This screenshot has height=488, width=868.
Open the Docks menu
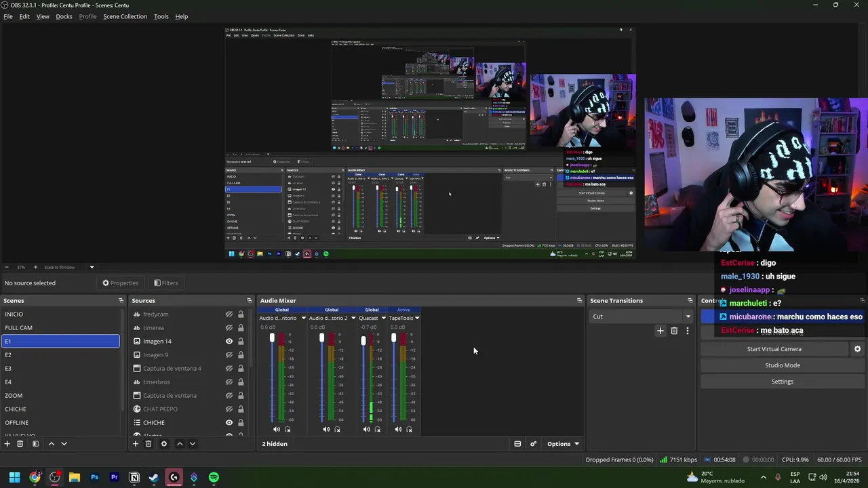tap(64, 16)
